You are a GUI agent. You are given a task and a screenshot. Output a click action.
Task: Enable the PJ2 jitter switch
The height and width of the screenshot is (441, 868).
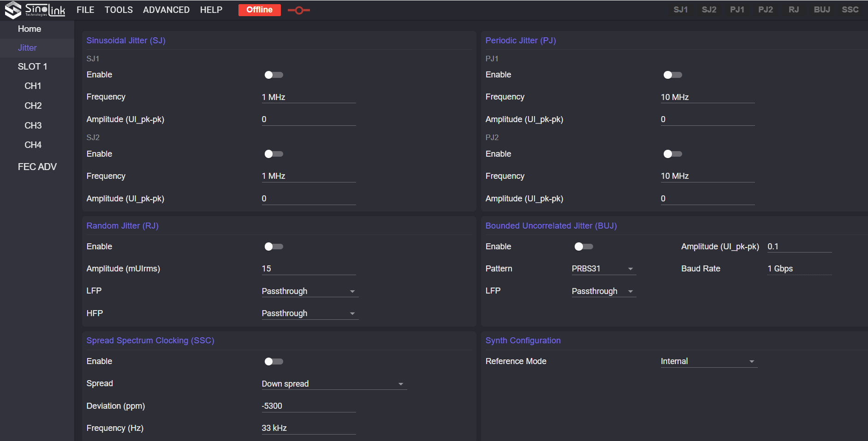tap(672, 154)
